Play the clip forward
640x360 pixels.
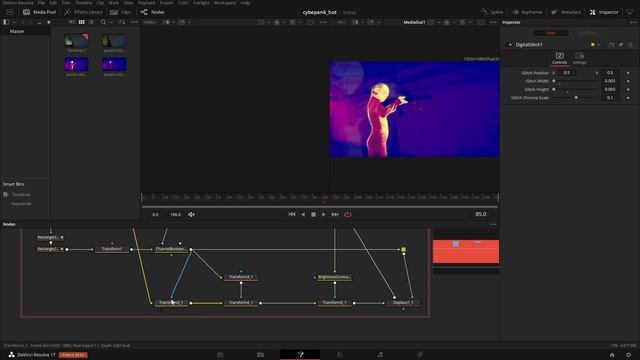click(x=324, y=214)
